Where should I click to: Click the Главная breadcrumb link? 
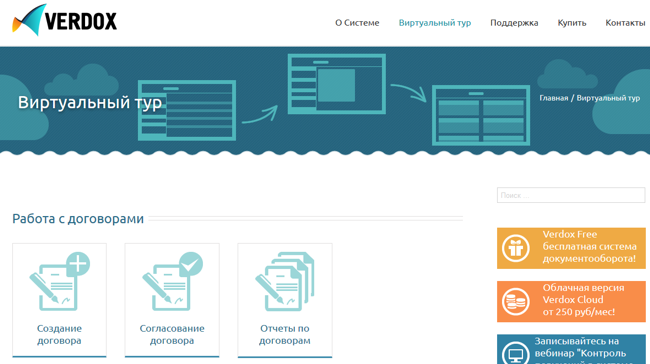553,98
